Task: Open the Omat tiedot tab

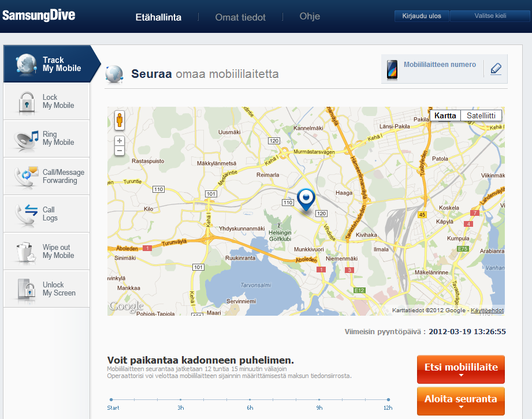Action: coord(240,17)
